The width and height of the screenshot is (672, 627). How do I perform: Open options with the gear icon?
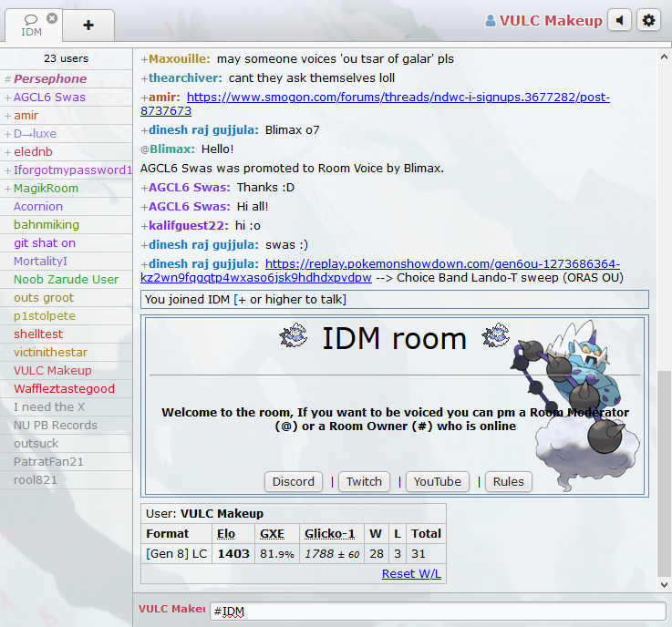pyautogui.click(x=648, y=20)
